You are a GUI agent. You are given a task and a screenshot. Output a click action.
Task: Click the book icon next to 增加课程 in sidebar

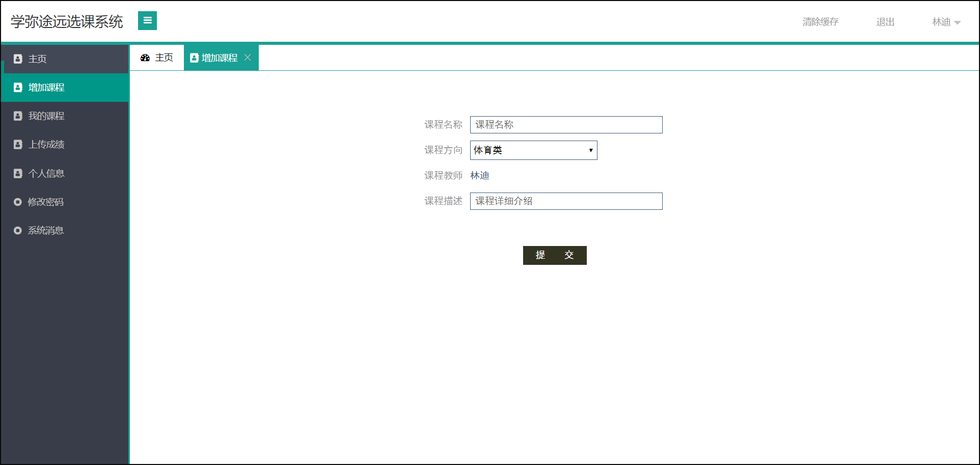click(x=17, y=87)
